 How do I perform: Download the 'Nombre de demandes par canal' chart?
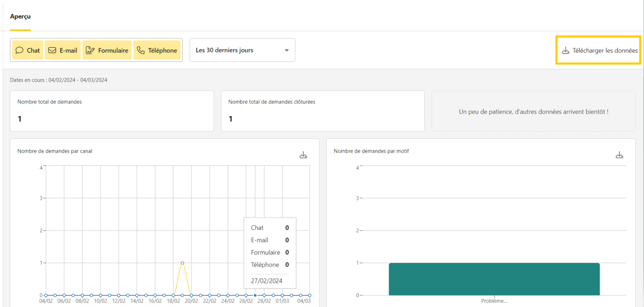pyautogui.click(x=303, y=155)
